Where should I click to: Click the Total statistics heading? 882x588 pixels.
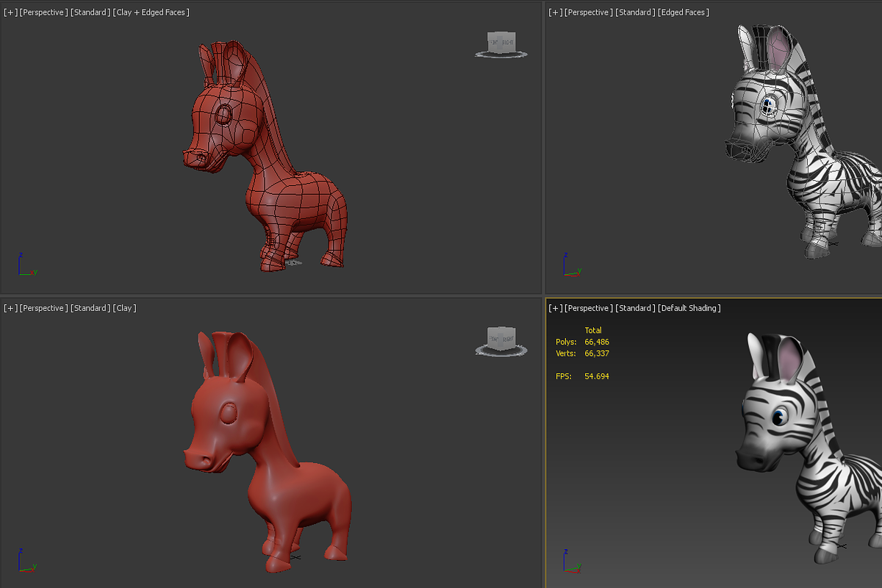(593, 331)
